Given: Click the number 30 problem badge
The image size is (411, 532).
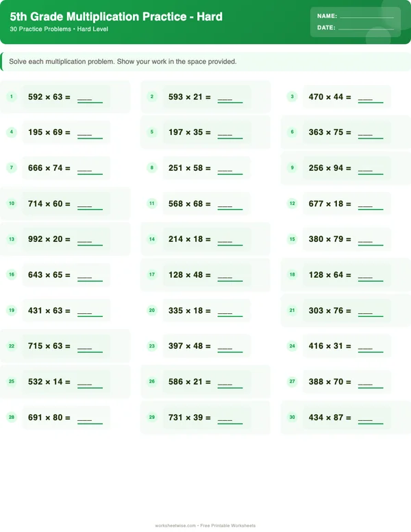Looking at the screenshot, I should 292,418.
